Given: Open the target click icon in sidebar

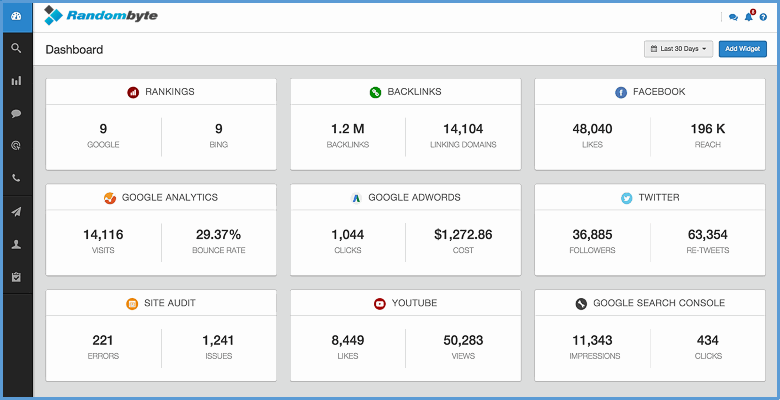Looking at the screenshot, I should [x=16, y=146].
